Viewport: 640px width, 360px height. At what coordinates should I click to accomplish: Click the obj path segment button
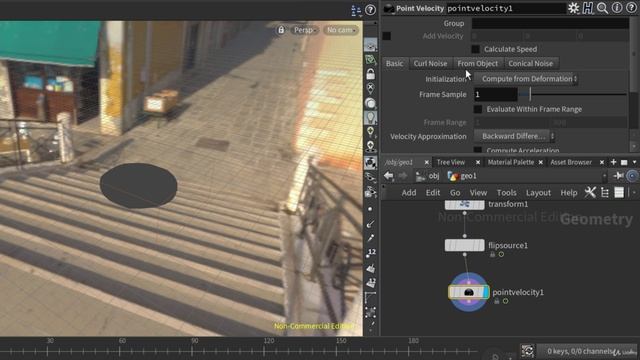[x=433, y=176]
